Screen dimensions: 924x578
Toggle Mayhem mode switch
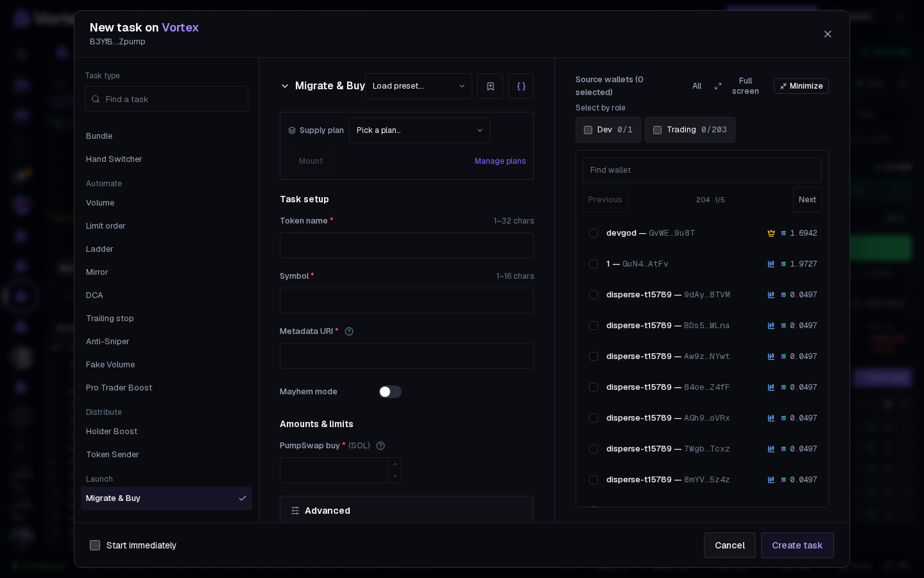point(390,392)
